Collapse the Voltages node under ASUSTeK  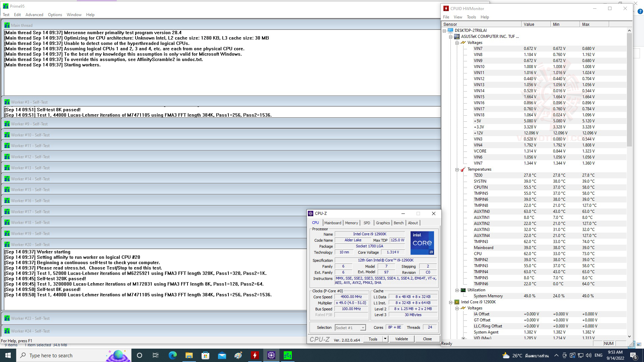click(x=457, y=43)
